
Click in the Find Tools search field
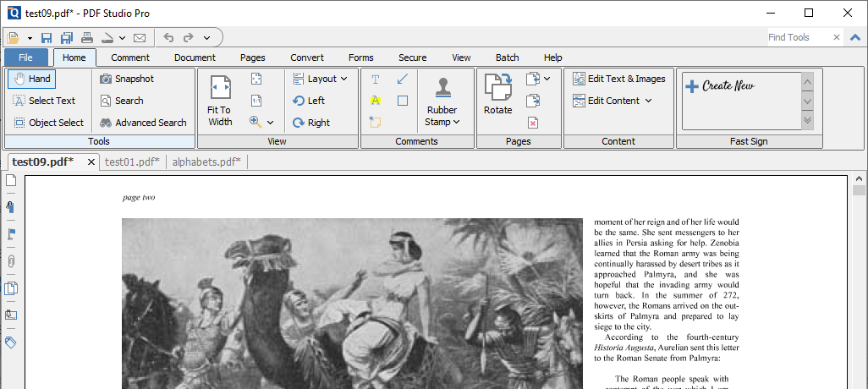pyautogui.click(x=799, y=37)
